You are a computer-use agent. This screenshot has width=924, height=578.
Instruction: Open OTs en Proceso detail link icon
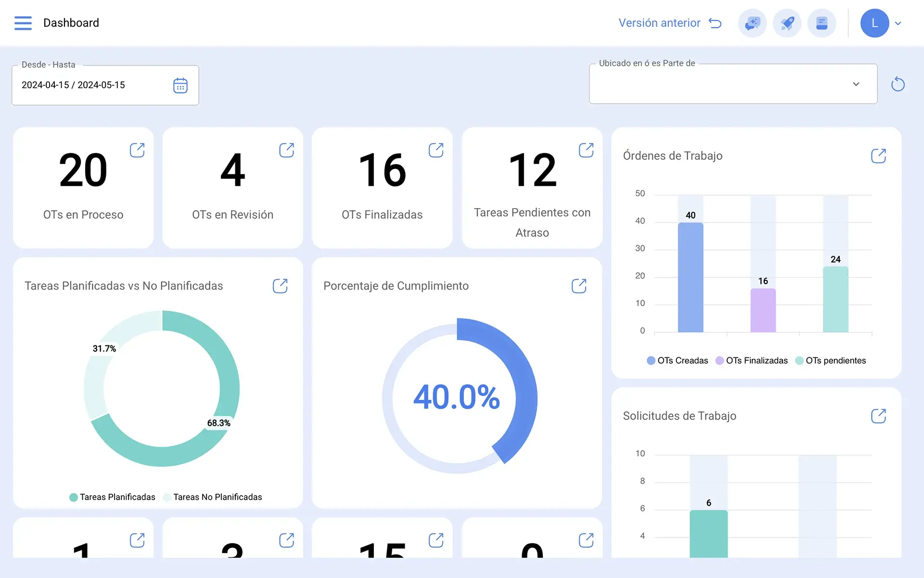coord(137,150)
